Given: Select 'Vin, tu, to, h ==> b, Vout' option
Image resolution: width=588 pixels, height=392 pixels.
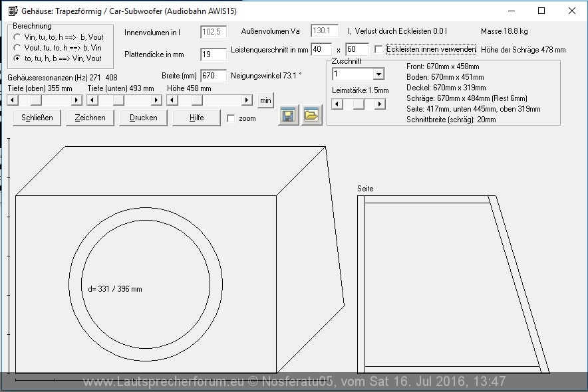Looking at the screenshot, I should coord(17,37).
